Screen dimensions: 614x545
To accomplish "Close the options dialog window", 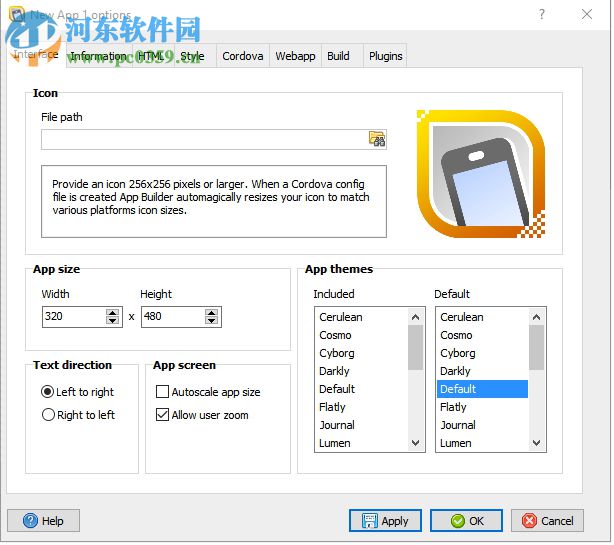I will tap(587, 14).
